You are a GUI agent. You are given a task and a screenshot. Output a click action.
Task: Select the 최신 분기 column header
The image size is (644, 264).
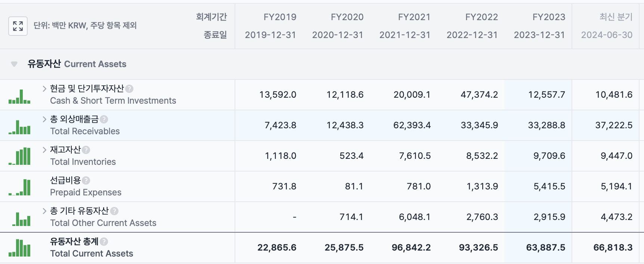pyautogui.click(x=607, y=26)
